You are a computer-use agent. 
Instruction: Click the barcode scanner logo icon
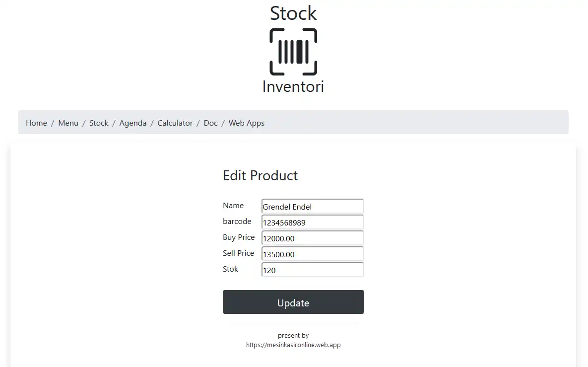(x=293, y=52)
